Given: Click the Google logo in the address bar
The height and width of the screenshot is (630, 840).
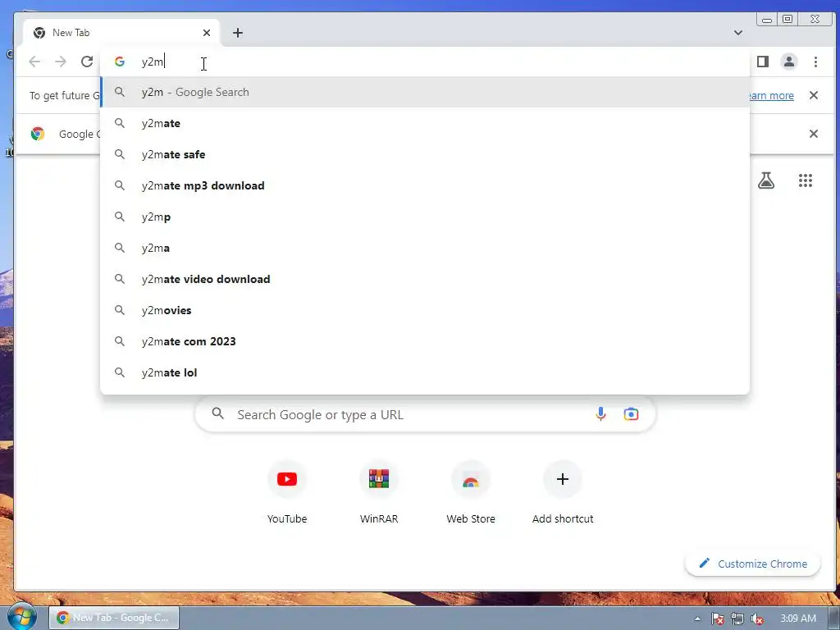Looking at the screenshot, I should [120, 62].
